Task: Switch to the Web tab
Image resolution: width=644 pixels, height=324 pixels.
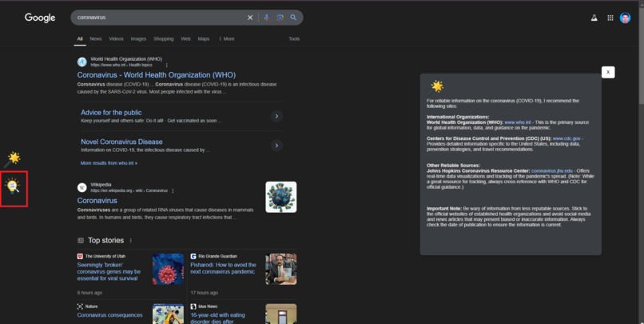Action: coord(185,38)
